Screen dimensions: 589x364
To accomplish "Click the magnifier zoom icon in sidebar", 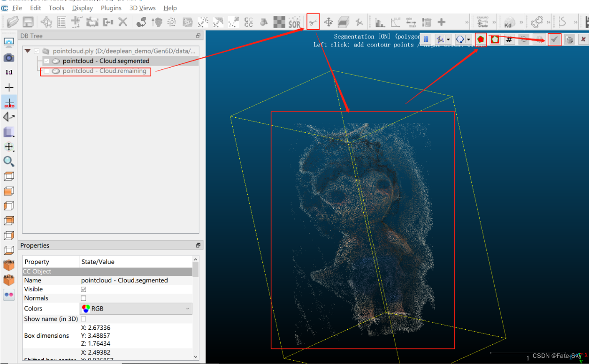I will [x=9, y=161].
